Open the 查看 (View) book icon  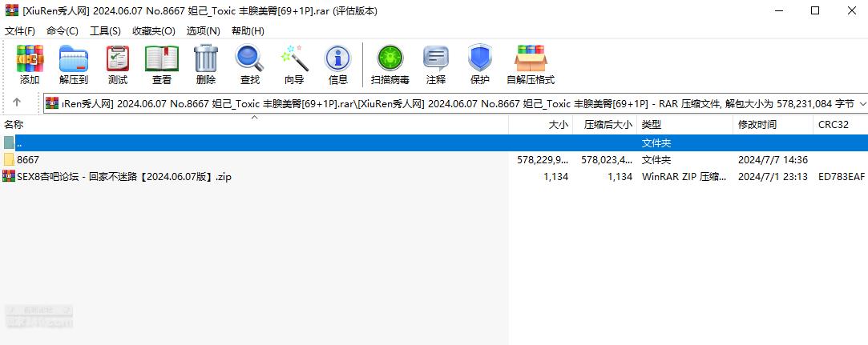point(162,58)
